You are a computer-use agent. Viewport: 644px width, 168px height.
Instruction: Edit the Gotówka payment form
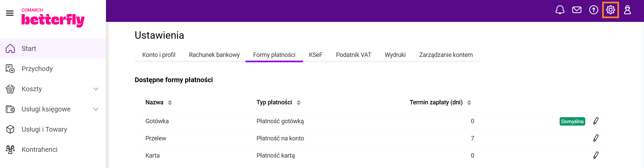pyautogui.click(x=596, y=121)
